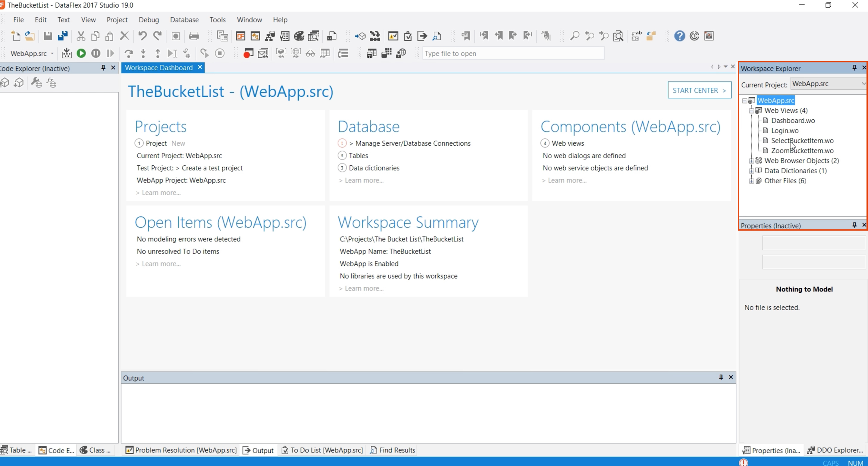
Task: Click the green Run button
Action: (81, 53)
